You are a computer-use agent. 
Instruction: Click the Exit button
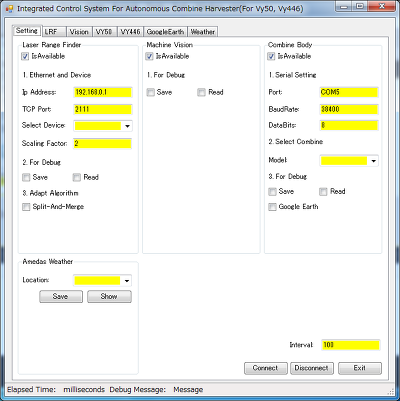point(360,368)
